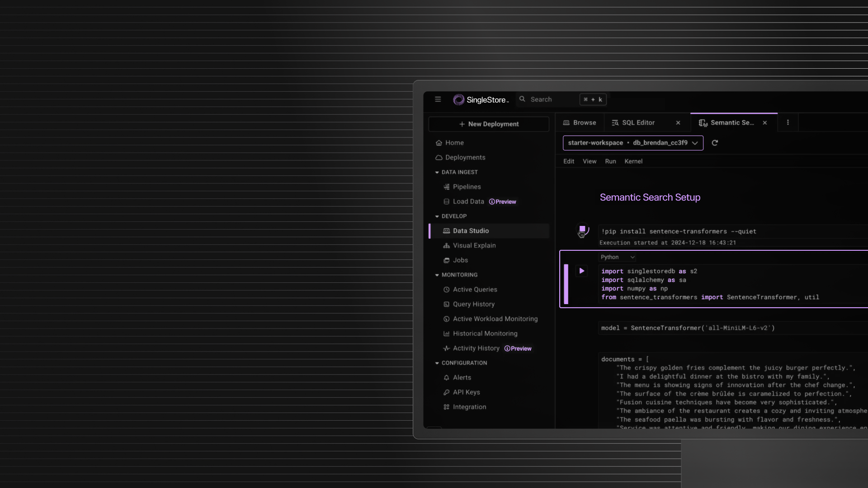Click the Semantic Search Setup heading
Screen dimensions: 868x488
(650, 197)
